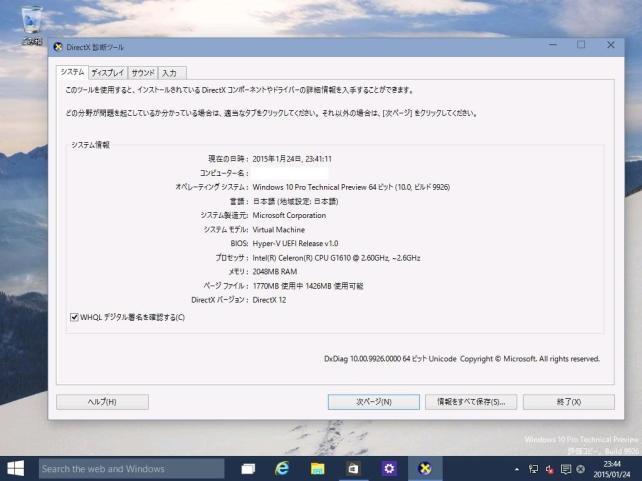Click the current date and time value 2015年1月24日

(x=292, y=159)
